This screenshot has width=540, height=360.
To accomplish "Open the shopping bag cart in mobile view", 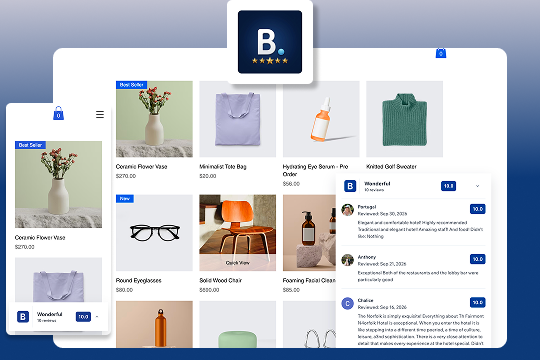I will (59, 113).
